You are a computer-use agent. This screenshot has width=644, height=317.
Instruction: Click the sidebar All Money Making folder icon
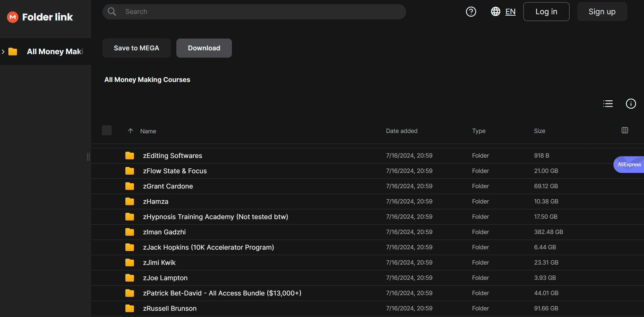pyautogui.click(x=12, y=51)
